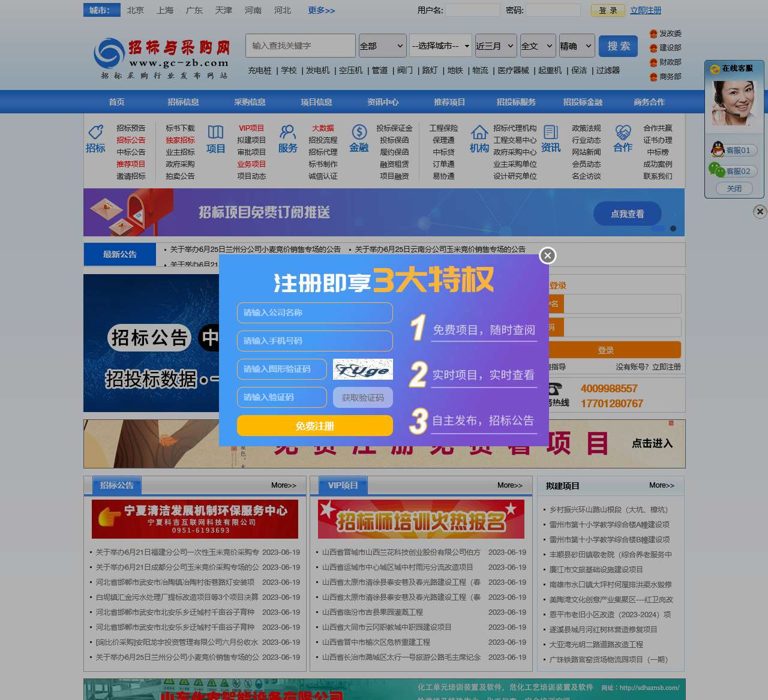Viewport: 768px width, 700px height.
Task: Click the 财政部 emblem icon
Action: [x=653, y=62]
